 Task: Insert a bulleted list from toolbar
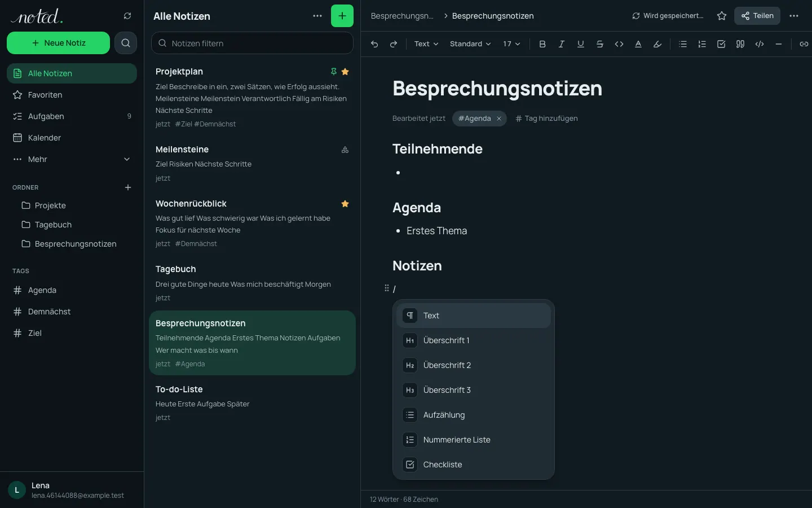683,44
